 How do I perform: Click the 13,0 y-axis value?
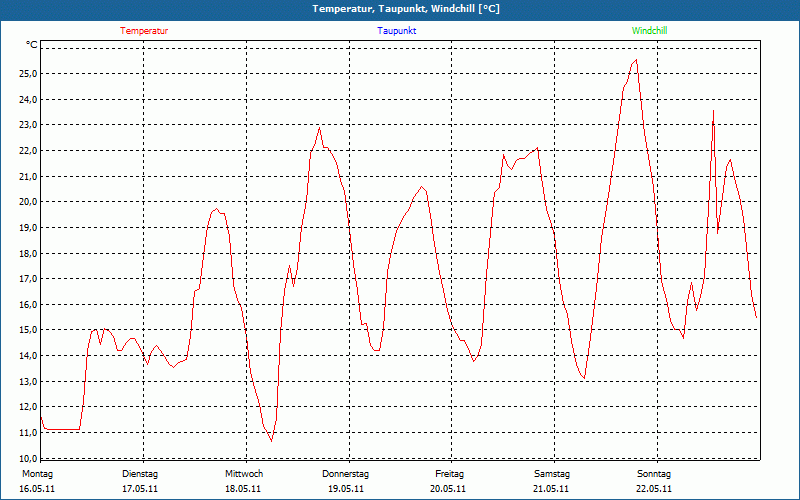(x=29, y=382)
